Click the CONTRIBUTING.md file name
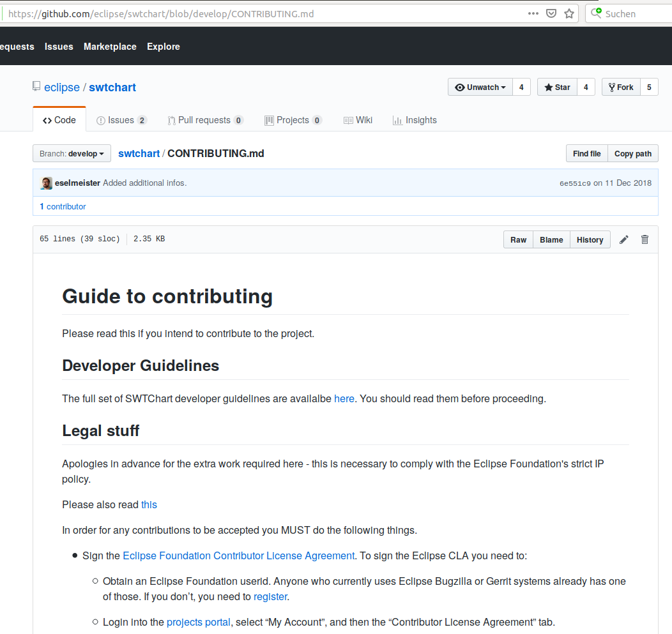 (215, 153)
